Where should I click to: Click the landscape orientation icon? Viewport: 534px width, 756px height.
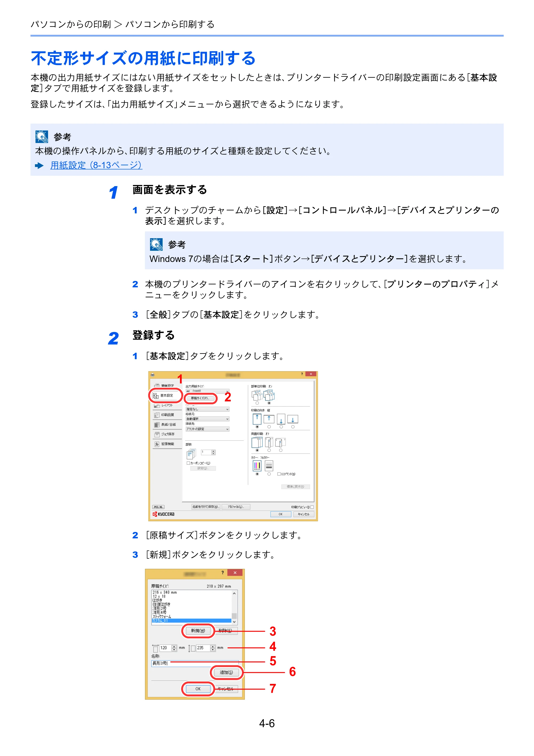[269, 419]
